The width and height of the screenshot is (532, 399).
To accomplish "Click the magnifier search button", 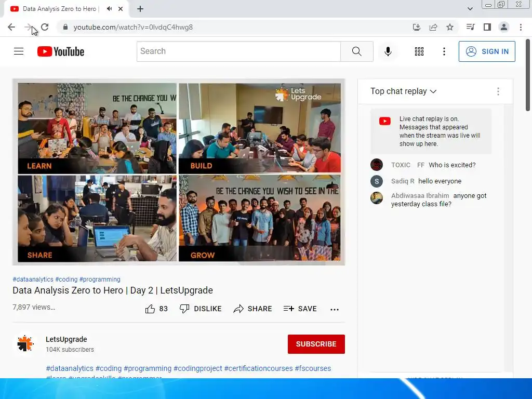I will 356,51.
